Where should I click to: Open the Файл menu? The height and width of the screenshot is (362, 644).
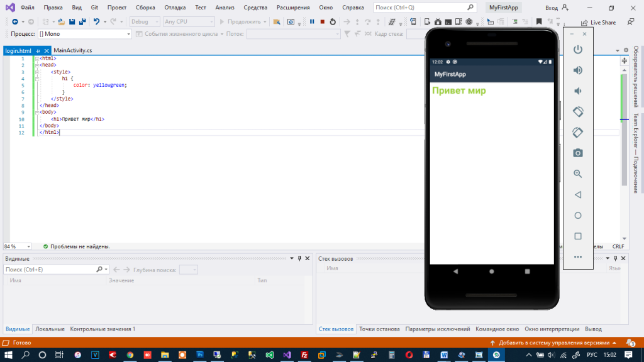(x=28, y=8)
